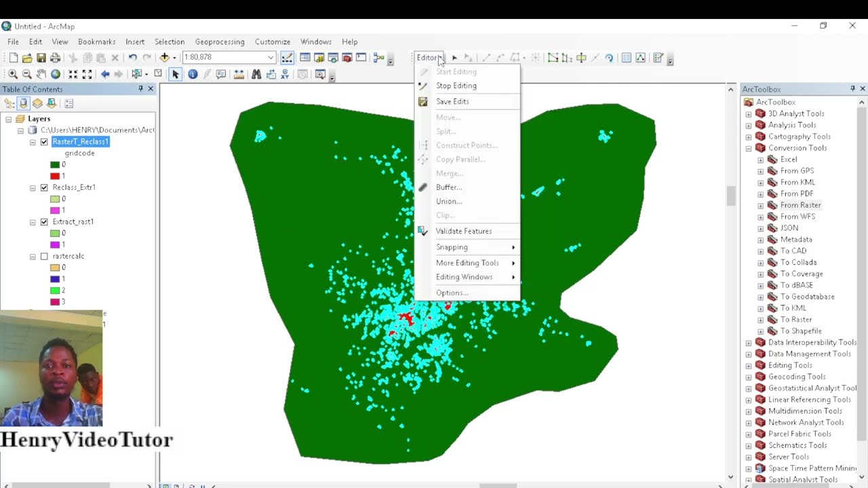Viewport: 868px width, 488px height.
Task: Open the More Editing Tools submenu
Action: (467, 263)
